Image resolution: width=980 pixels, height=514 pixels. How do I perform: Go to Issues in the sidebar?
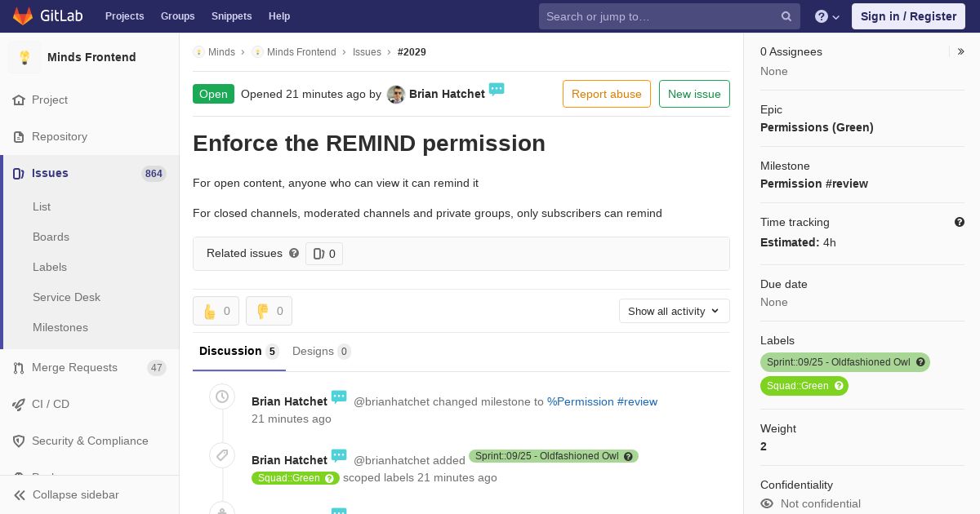point(90,173)
